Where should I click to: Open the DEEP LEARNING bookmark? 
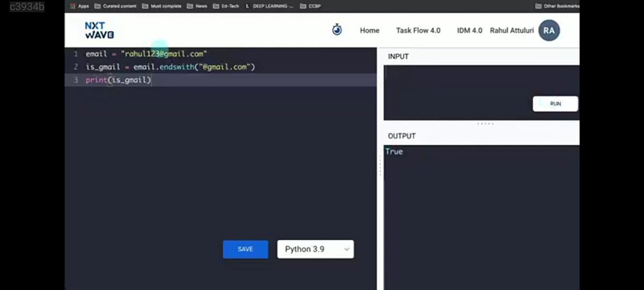point(269,6)
